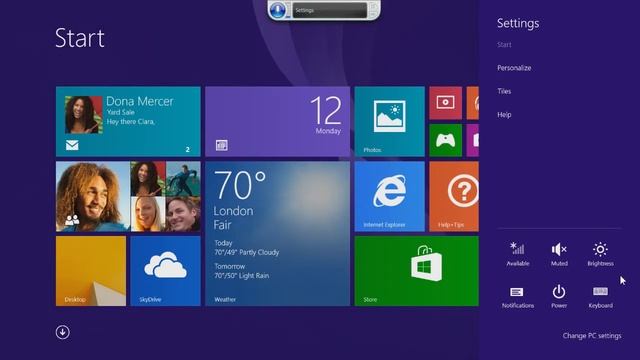Image resolution: width=640 pixels, height=360 pixels.
Task: Open the green Xbox Games tile
Action: (x=445, y=140)
